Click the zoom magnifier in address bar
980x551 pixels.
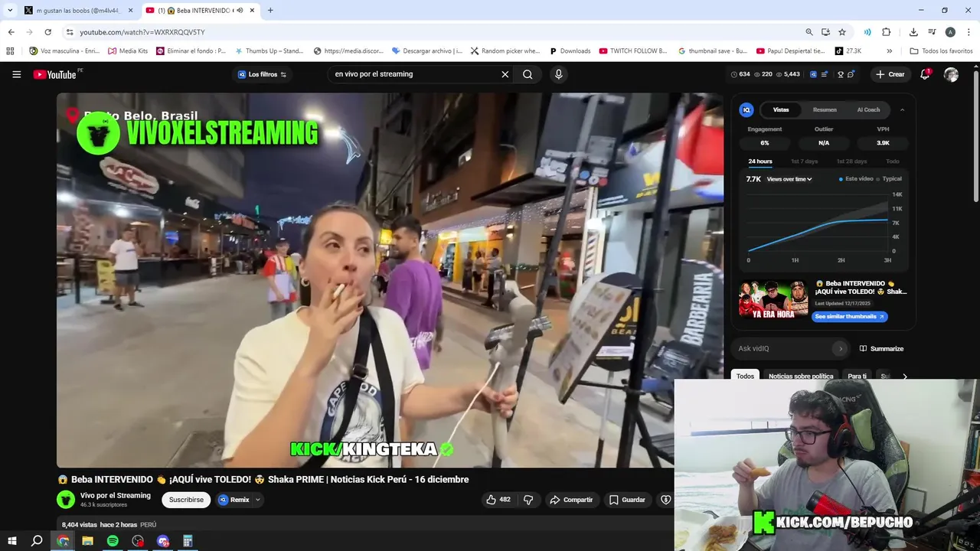(809, 32)
